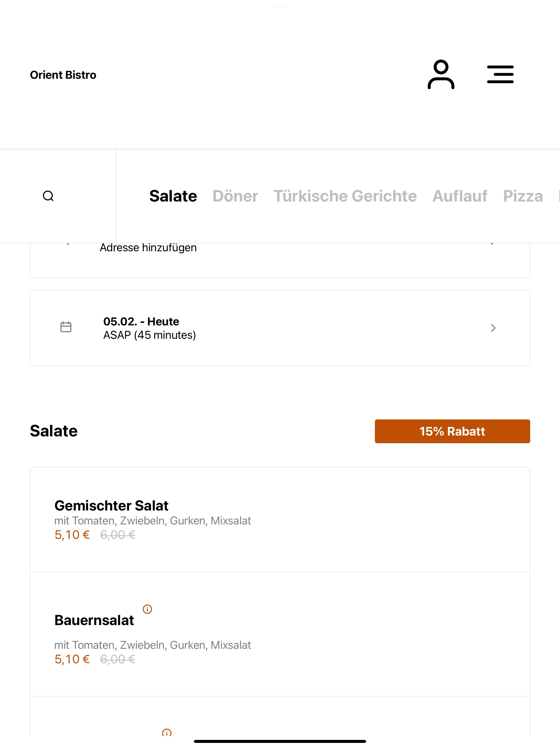Viewport: 560px width, 747px height.
Task: Open the Orient Bistro home title
Action: tap(63, 75)
